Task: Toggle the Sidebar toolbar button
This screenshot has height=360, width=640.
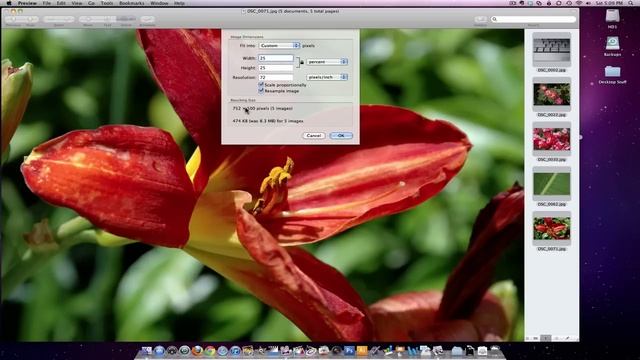Action: (x=480, y=19)
